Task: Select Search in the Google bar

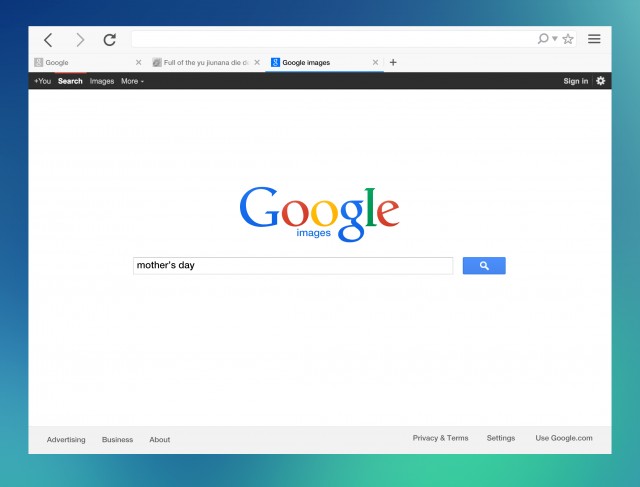Action: coord(70,81)
